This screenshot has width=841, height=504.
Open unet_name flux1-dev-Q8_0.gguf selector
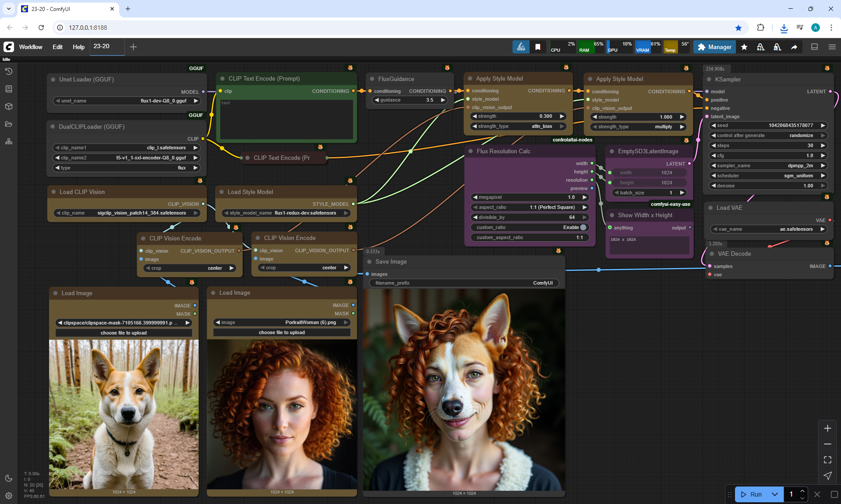point(127,101)
